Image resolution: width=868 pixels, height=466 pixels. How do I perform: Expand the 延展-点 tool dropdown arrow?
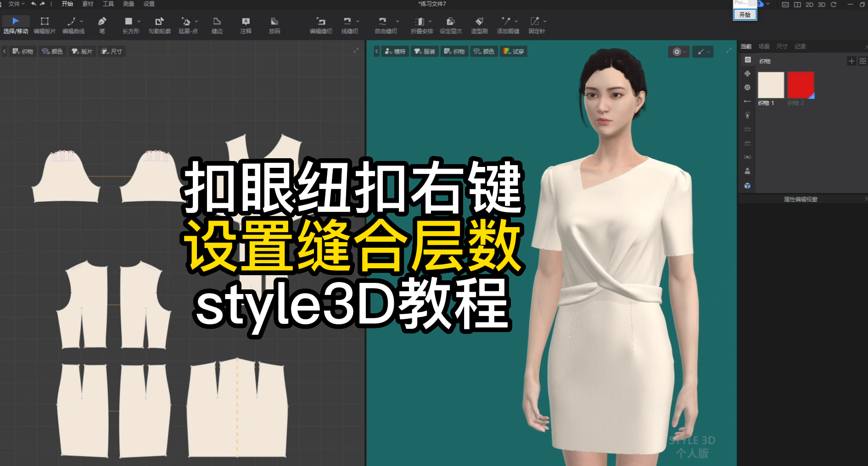tap(196, 21)
